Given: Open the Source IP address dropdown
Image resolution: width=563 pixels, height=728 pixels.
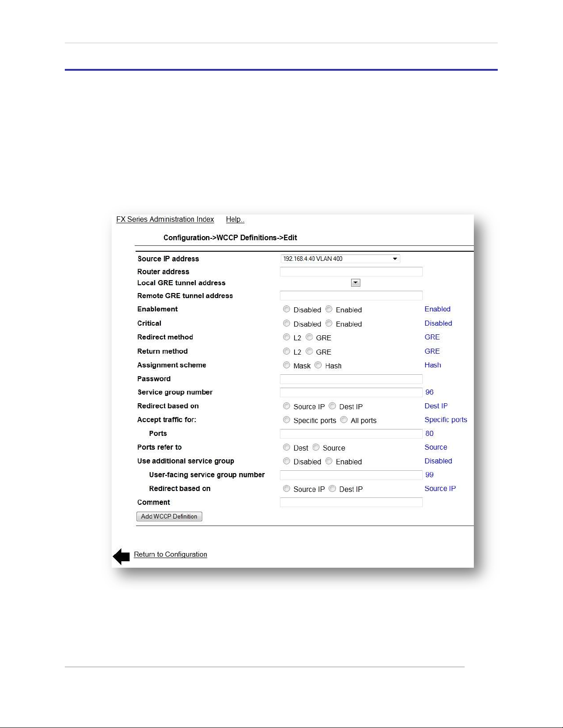Looking at the screenshot, I should click(340, 259).
